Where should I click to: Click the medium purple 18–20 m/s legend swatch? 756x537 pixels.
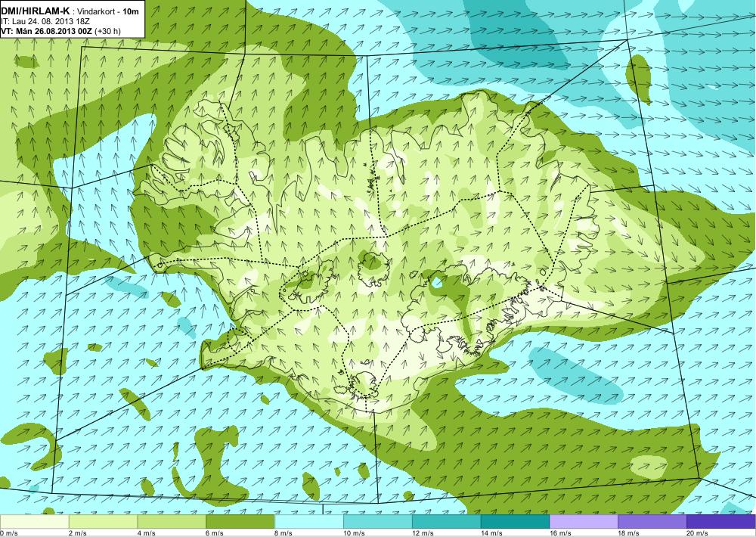(x=652, y=522)
